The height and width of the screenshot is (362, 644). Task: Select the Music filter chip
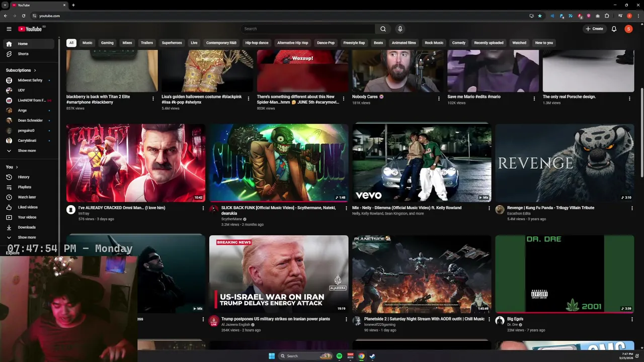tap(88, 43)
